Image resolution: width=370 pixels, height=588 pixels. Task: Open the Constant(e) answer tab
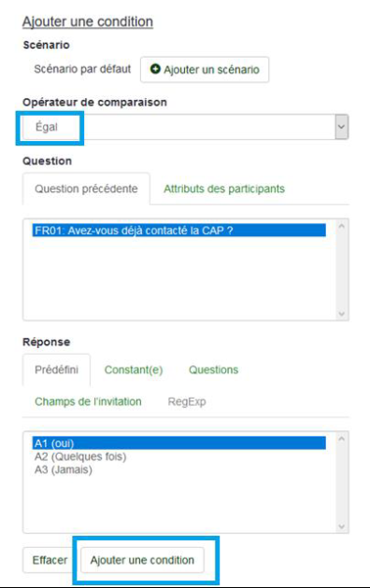(134, 370)
